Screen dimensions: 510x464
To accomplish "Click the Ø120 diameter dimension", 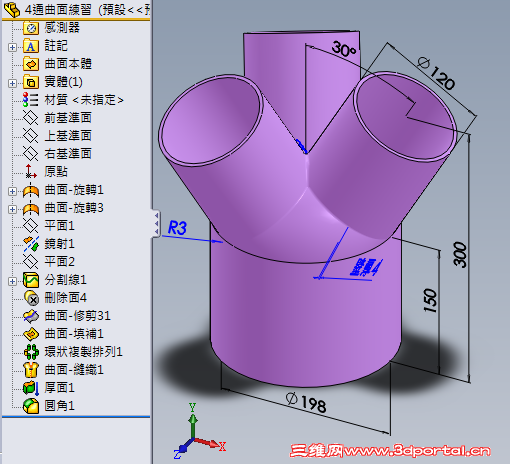I will point(437,73).
